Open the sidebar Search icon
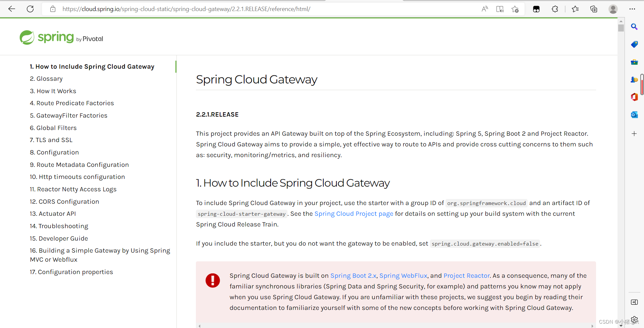Image resolution: width=644 pixels, height=328 pixels. point(634,26)
